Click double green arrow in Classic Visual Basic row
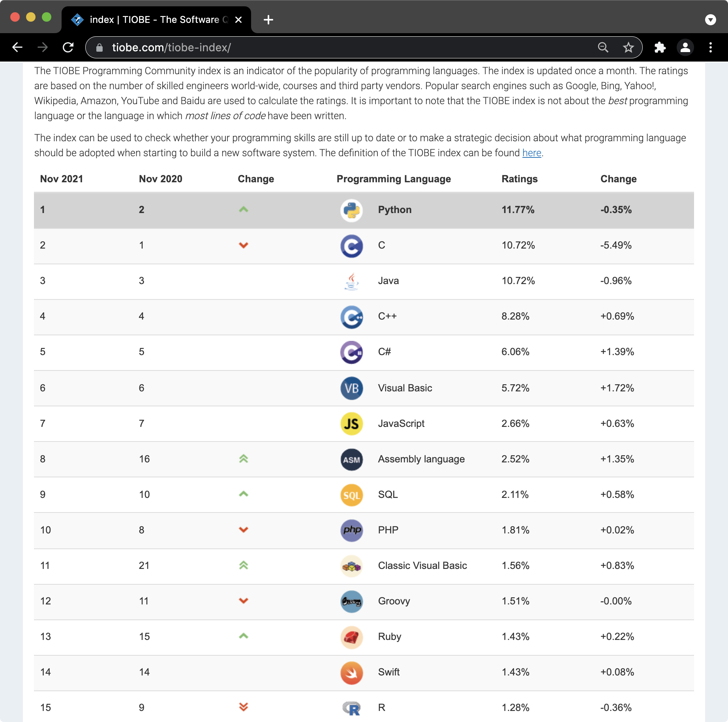Viewport: 728px width, 722px height. pyautogui.click(x=244, y=565)
